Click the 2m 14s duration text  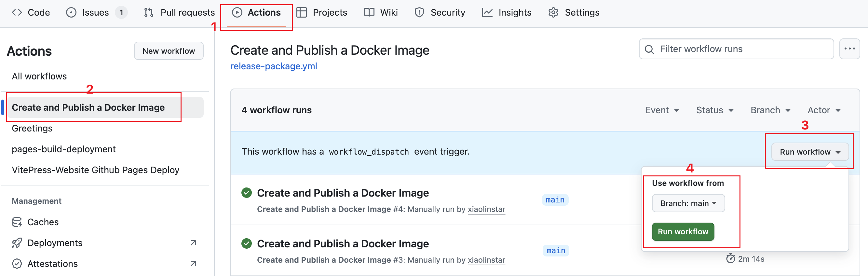point(751,259)
